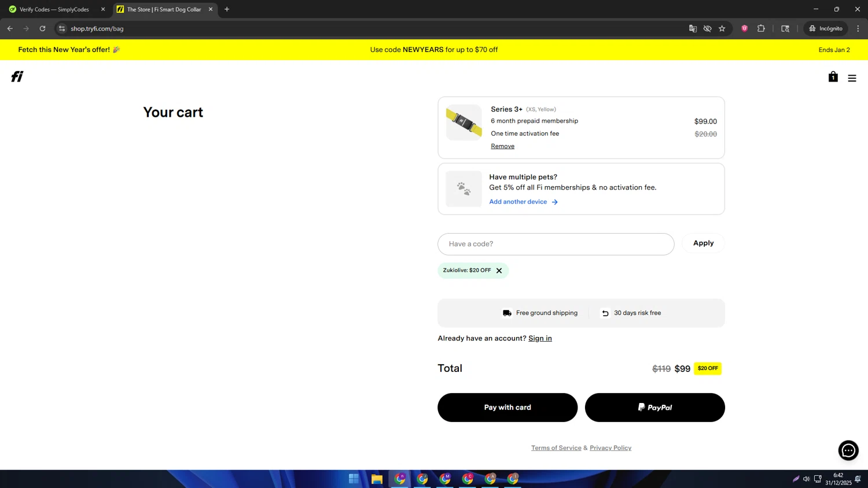
Task: Click the Sign in link
Action: point(540,338)
